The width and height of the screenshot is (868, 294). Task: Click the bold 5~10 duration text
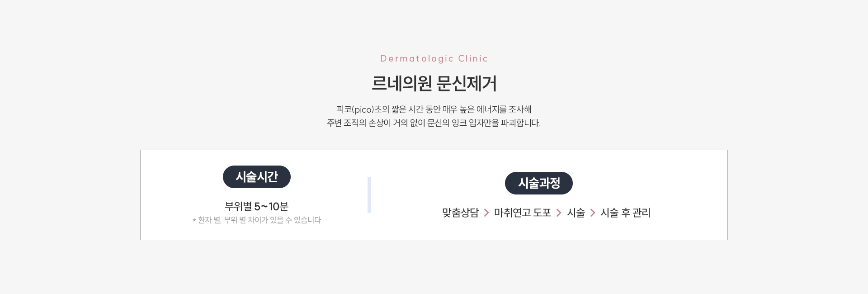267,207
